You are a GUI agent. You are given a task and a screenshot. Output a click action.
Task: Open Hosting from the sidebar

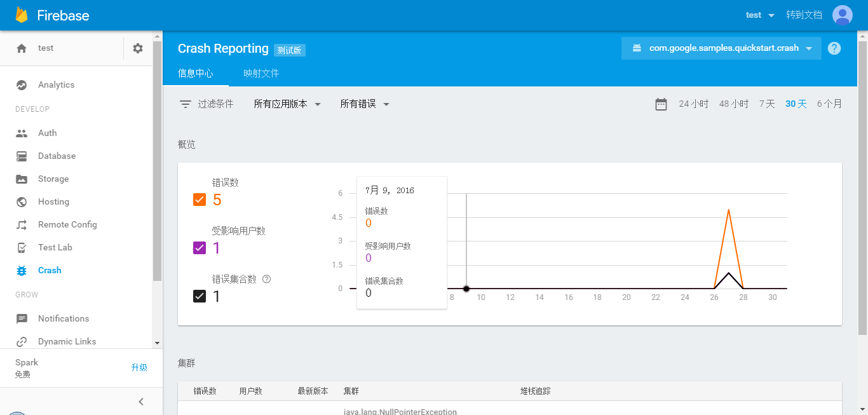point(52,201)
